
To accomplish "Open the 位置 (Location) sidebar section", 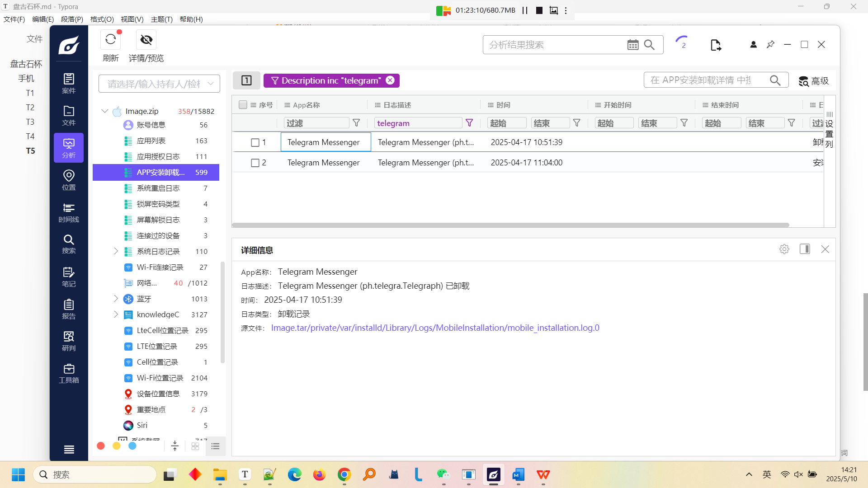I will (x=69, y=180).
